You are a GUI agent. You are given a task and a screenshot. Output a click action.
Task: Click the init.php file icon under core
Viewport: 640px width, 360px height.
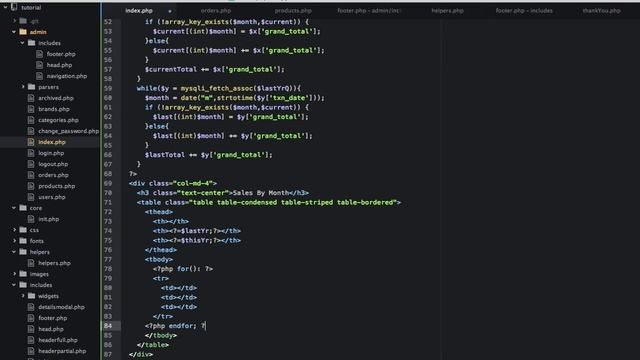[31, 219]
